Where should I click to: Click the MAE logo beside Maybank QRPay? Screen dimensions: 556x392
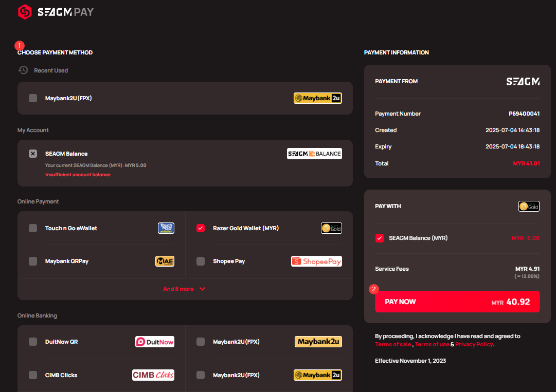click(165, 262)
